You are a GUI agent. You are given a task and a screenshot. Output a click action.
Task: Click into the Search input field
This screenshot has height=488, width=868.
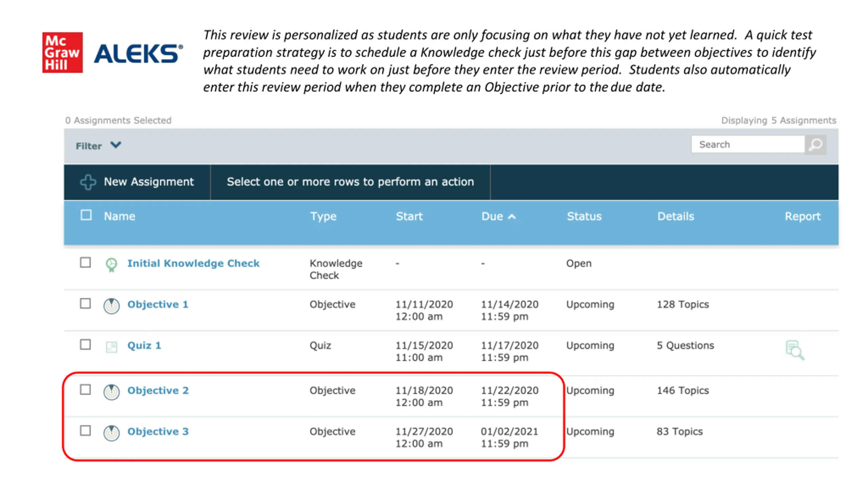pyautogui.click(x=748, y=145)
